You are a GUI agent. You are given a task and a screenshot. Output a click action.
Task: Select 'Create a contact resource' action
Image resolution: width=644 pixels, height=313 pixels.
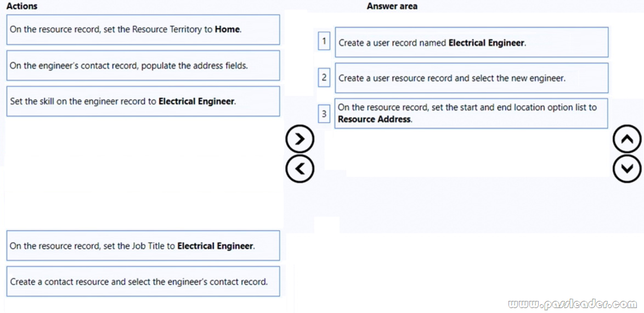tap(143, 282)
